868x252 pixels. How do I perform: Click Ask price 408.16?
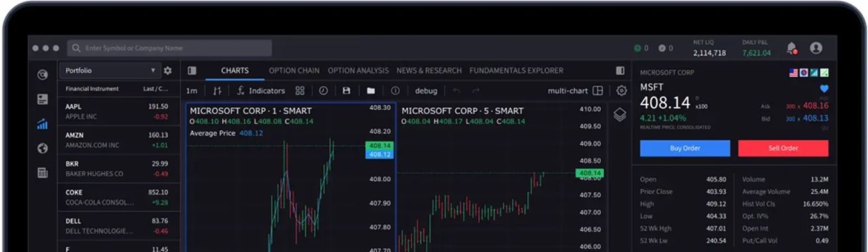pyautogui.click(x=816, y=106)
